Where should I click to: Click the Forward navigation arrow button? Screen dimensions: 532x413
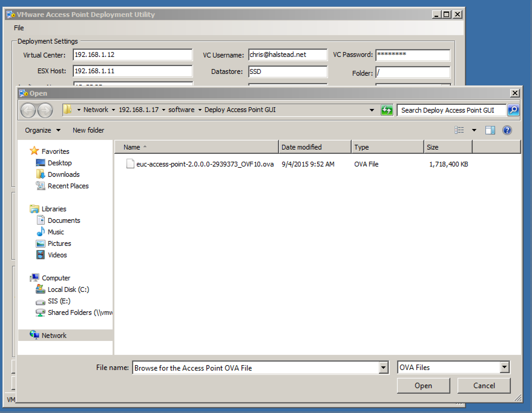[45, 111]
